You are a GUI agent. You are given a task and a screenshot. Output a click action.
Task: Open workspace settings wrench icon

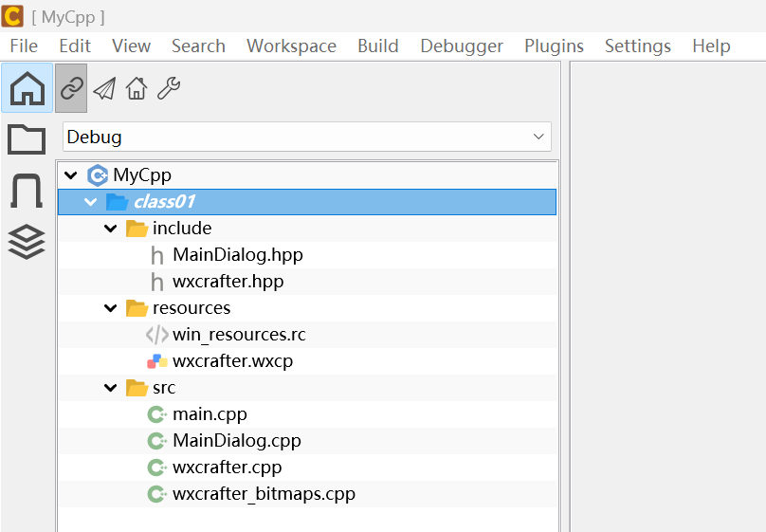point(169,88)
